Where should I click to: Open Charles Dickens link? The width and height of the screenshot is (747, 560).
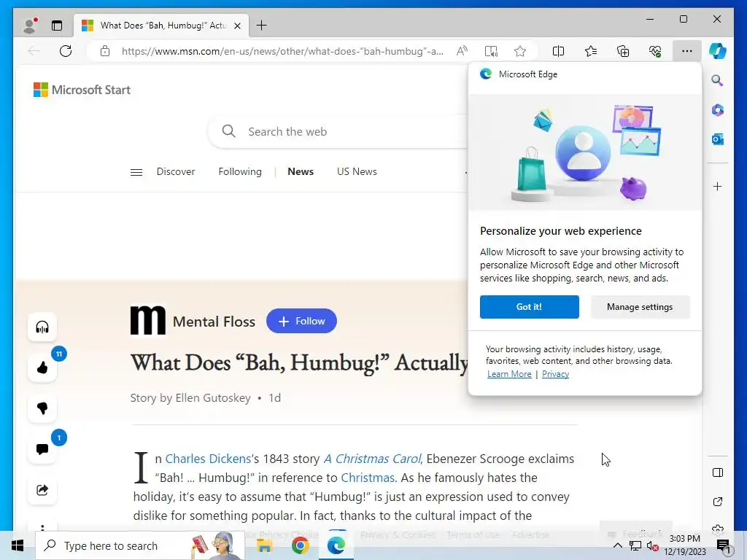[x=208, y=459]
